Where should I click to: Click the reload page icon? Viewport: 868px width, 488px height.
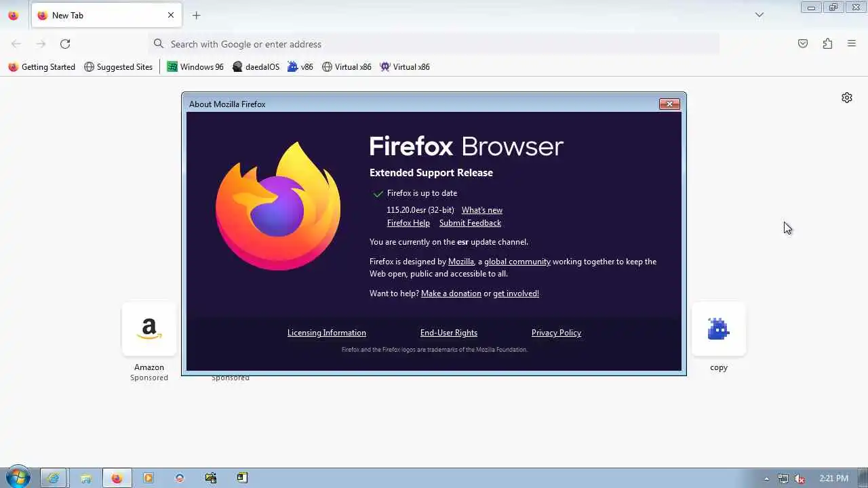(65, 44)
